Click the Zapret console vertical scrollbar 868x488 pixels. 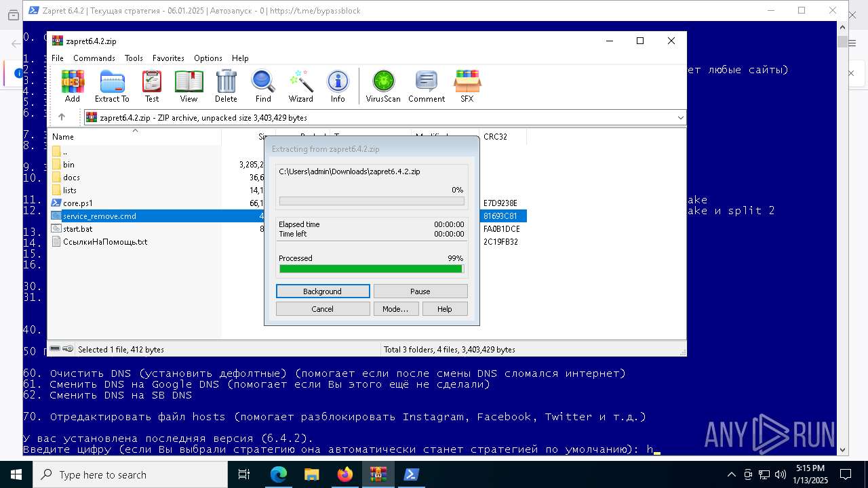click(x=842, y=237)
